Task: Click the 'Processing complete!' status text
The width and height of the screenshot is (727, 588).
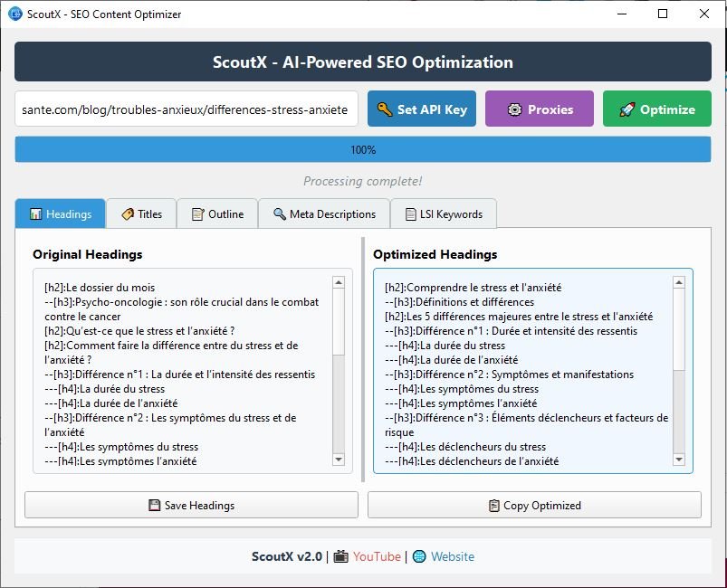Action: click(363, 181)
